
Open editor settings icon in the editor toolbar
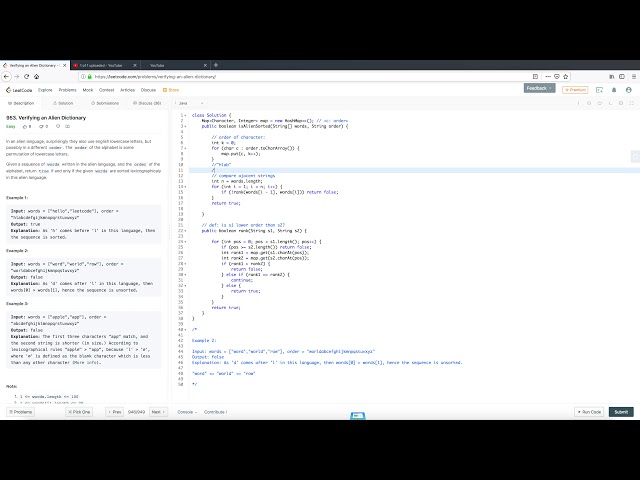pos(621,103)
